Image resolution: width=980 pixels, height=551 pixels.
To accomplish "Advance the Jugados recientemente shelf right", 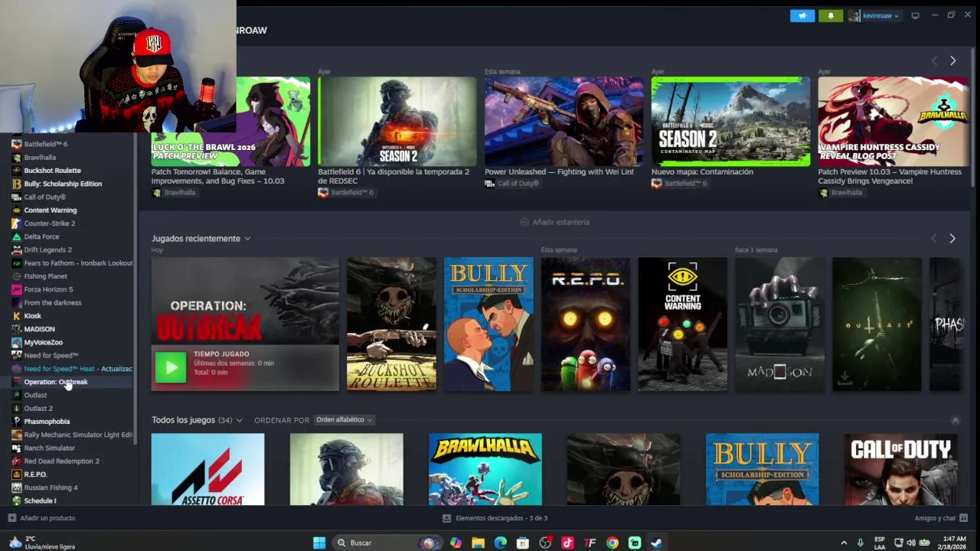I will coord(952,239).
